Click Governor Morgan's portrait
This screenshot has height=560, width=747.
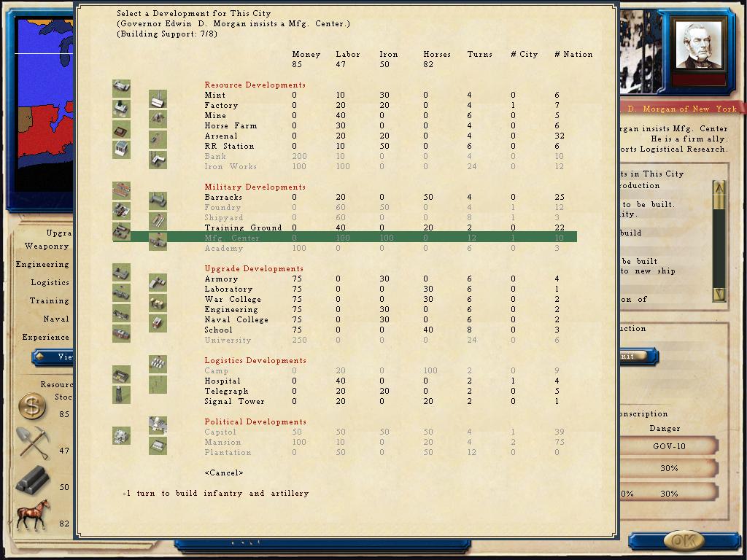pos(698,45)
